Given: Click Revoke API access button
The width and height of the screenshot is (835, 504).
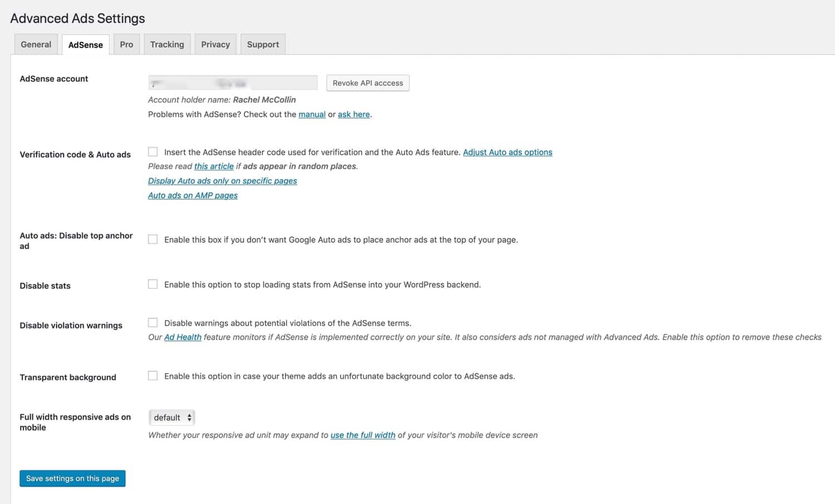Looking at the screenshot, I should tap(367, 82).
